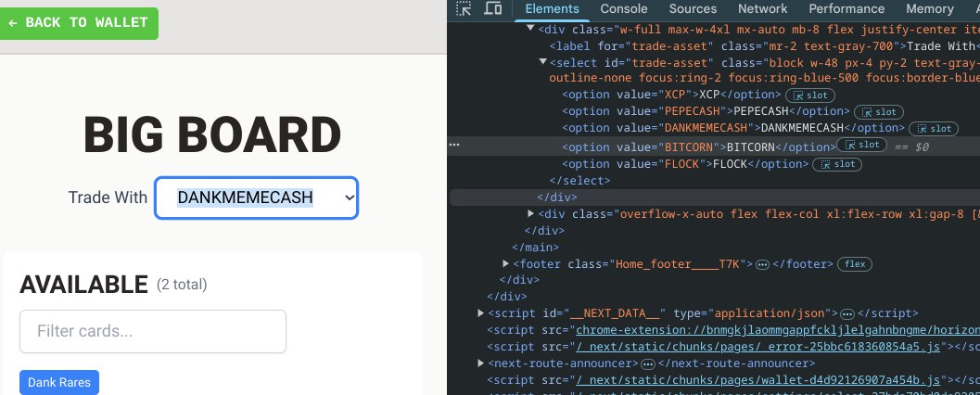Click the Back to Wallet button
980x395 pixels.
[x=78, y=23]
